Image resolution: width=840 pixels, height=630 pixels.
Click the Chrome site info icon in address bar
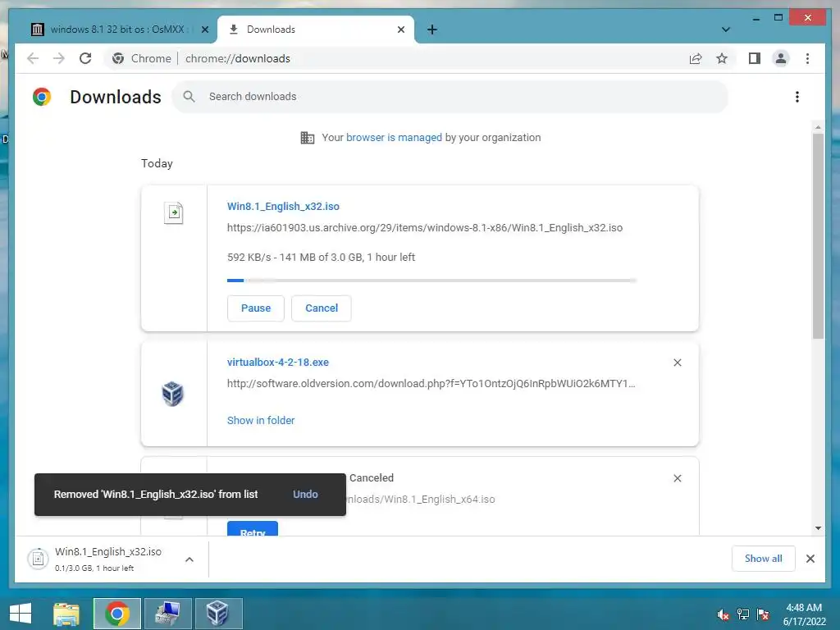118,58
